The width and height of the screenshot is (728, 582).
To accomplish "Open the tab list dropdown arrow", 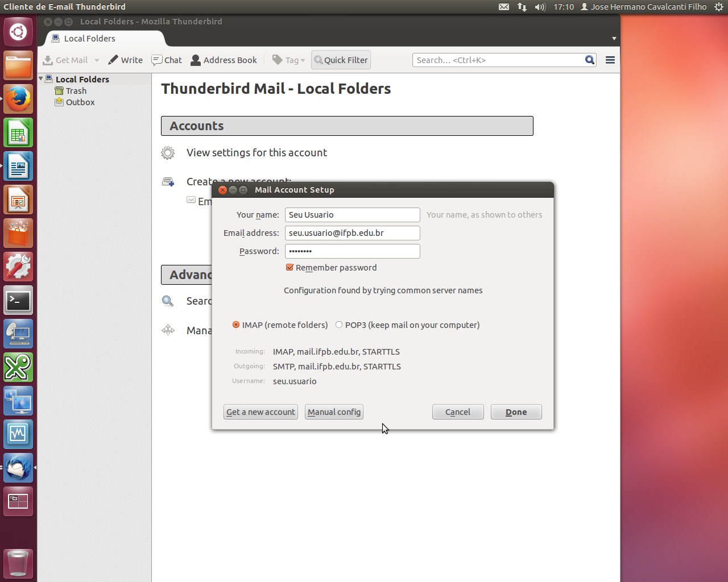I will tap(614, 39).
